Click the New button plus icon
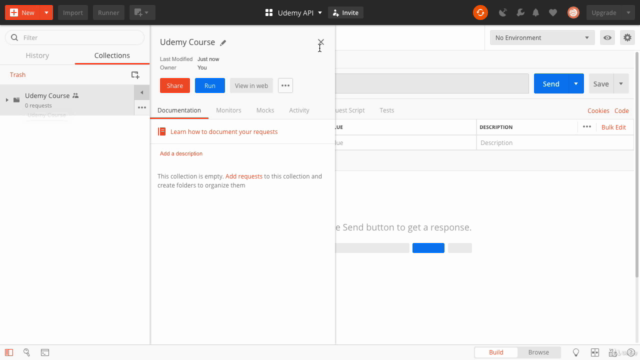The image size is (640, 360). click(x=14, y=13)
